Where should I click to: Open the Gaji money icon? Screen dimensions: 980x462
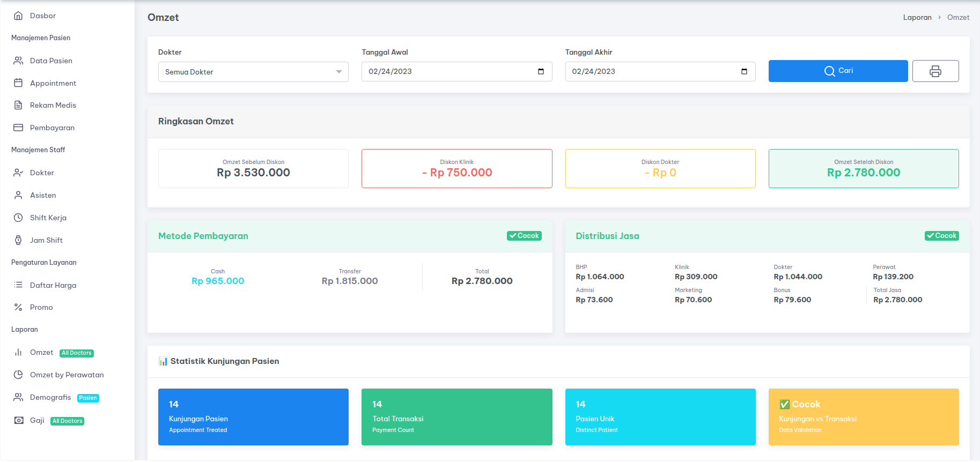coord(19,420)
